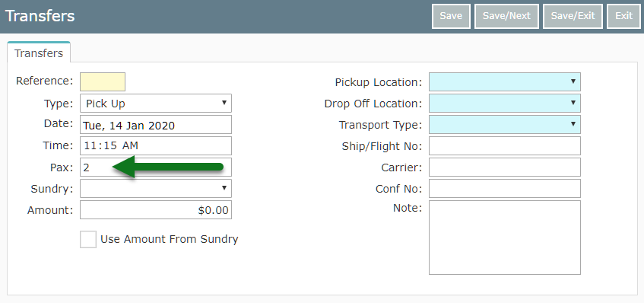The width and height of the screenshot is (644, 303).
Task: Click the Ship/Flight No label
Action: (382, 146)
